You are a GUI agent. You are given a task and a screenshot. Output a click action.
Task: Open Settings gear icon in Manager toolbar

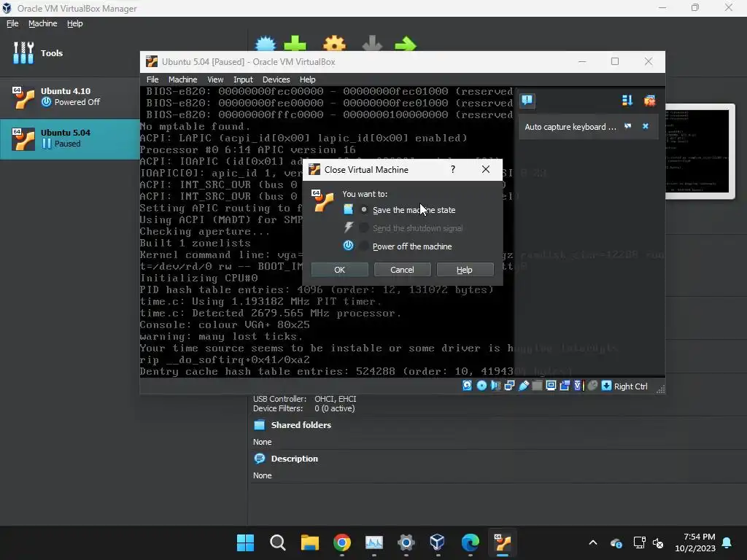coord(334,44)
